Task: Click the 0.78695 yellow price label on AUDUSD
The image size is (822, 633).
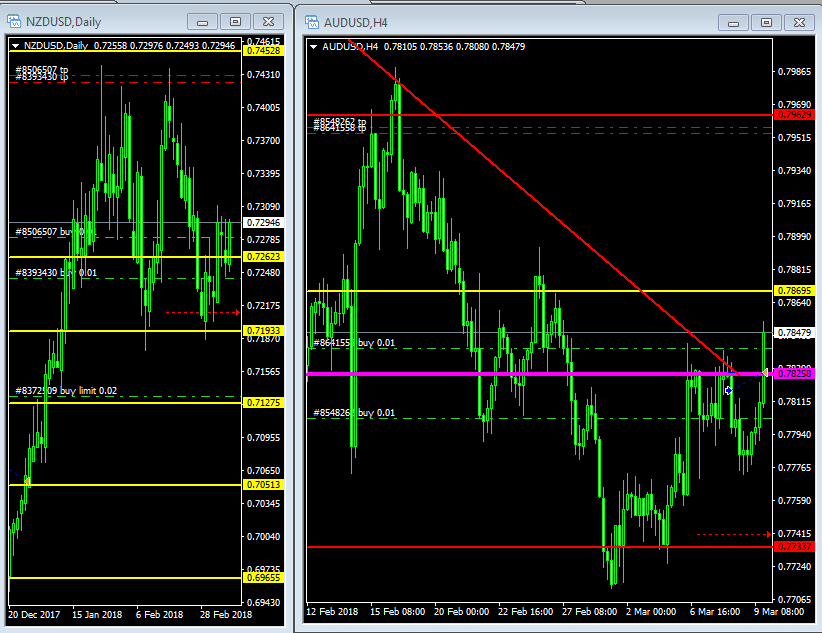Action: 794,291
